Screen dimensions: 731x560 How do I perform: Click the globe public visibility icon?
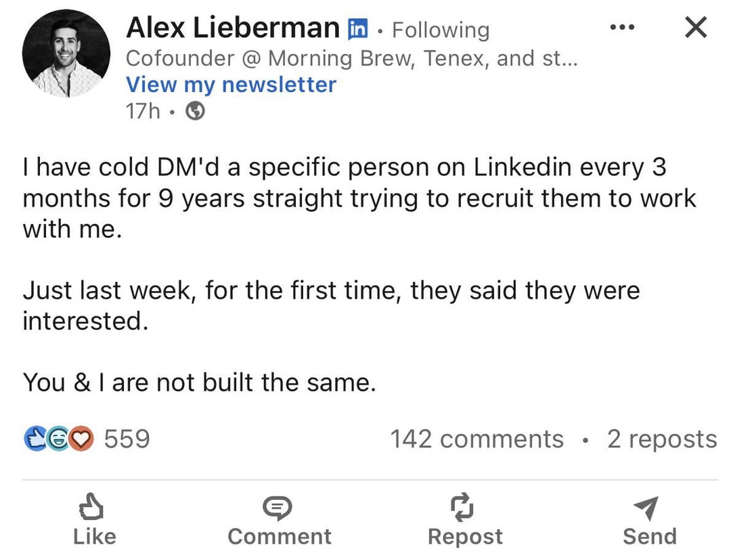[195, 111]
